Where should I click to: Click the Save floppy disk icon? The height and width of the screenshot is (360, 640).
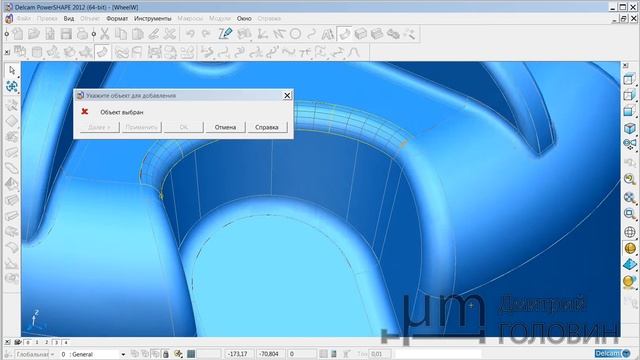click(x=66, y=34)
